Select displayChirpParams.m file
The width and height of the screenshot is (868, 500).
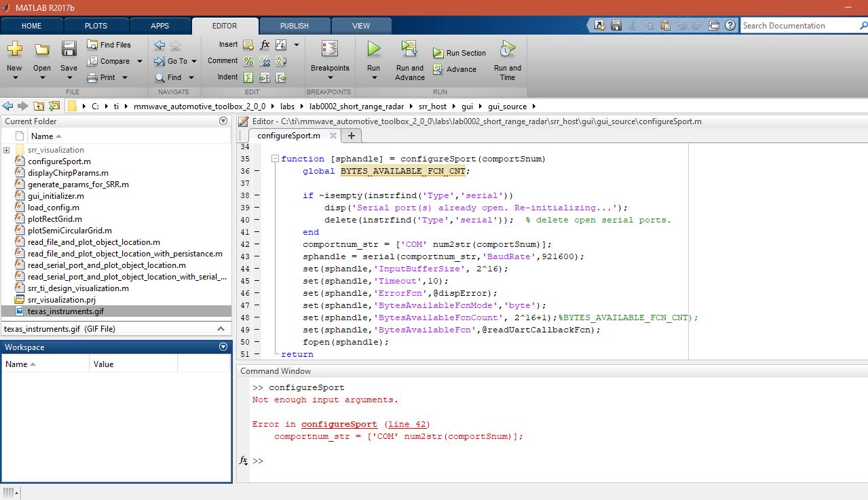68,173
